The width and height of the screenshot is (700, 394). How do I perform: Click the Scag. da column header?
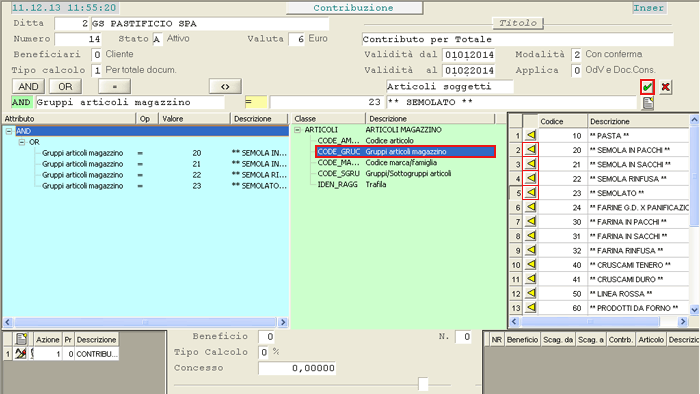(x=558, y=340)
